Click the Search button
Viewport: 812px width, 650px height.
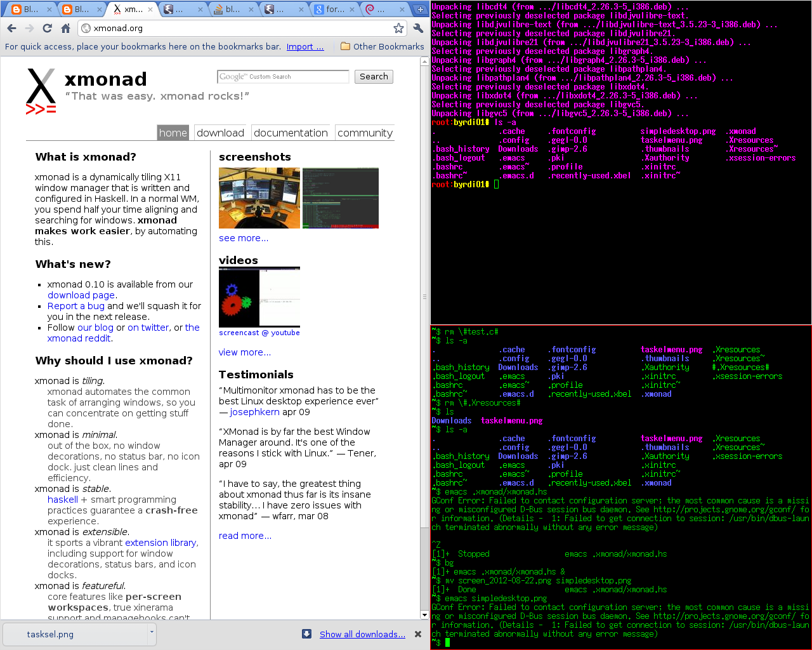pyautogui.click(x=374, y=77)
